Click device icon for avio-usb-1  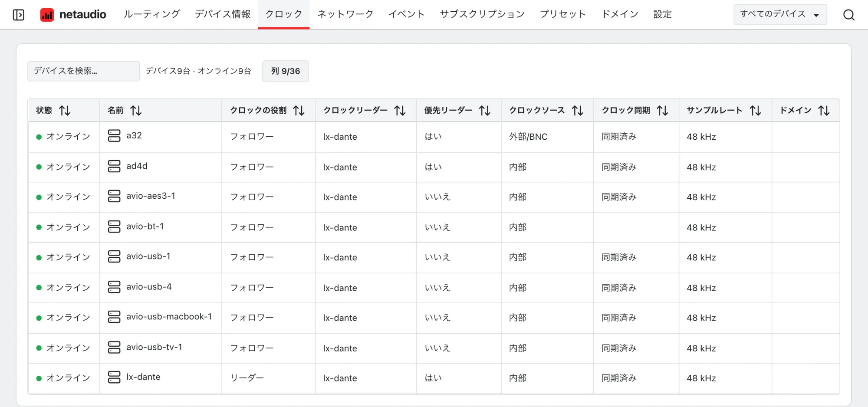(114, 256)
